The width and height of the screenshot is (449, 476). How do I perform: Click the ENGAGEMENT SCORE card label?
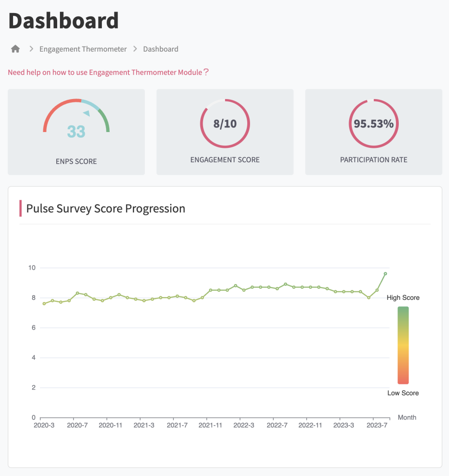click(x=225, y=159)
